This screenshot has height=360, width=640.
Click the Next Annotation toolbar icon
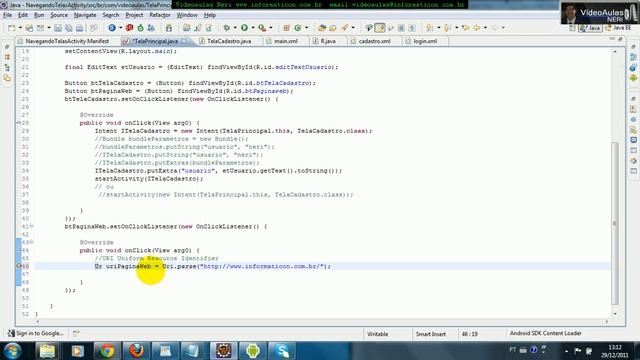pyautogui.click(x=429, y=28)
